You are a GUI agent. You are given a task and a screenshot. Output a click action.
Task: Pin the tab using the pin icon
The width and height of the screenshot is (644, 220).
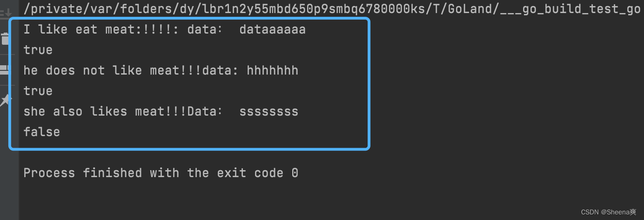[x=5, y=100]
